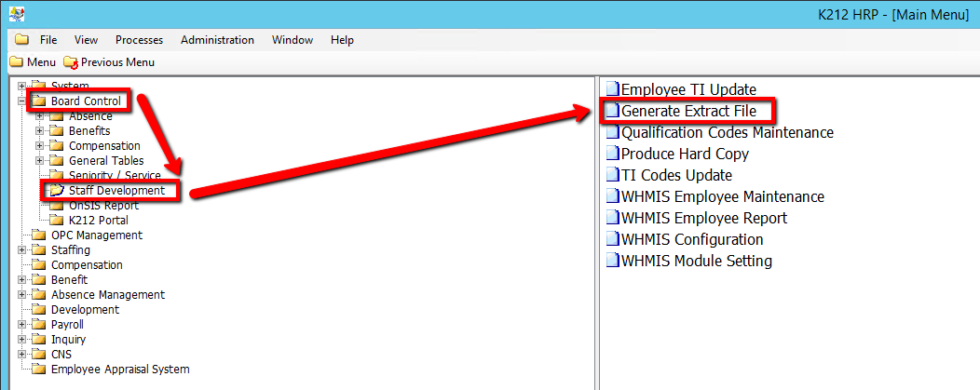Click the document icon beside Employee TI Update
The height and width of the screenshot is (390, 980).
[612, 89]
